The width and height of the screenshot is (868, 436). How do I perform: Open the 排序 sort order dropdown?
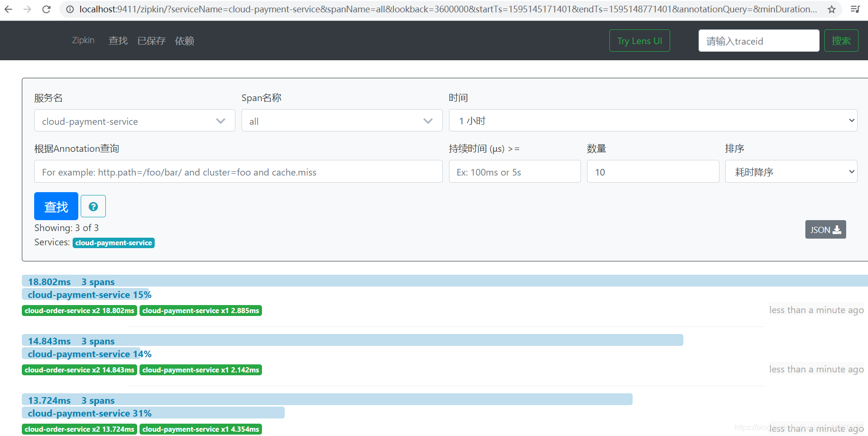pos(791,171)
